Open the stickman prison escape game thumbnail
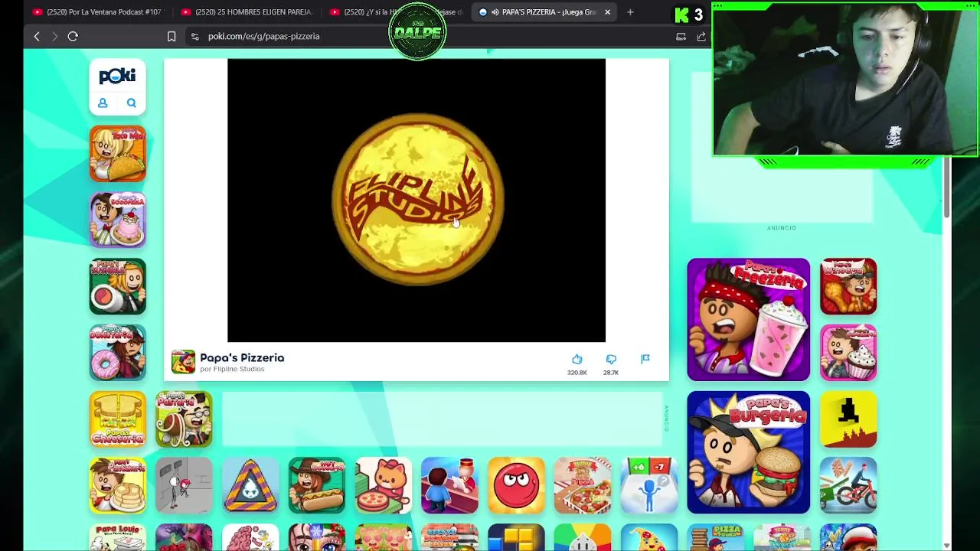 click(184, 486)
